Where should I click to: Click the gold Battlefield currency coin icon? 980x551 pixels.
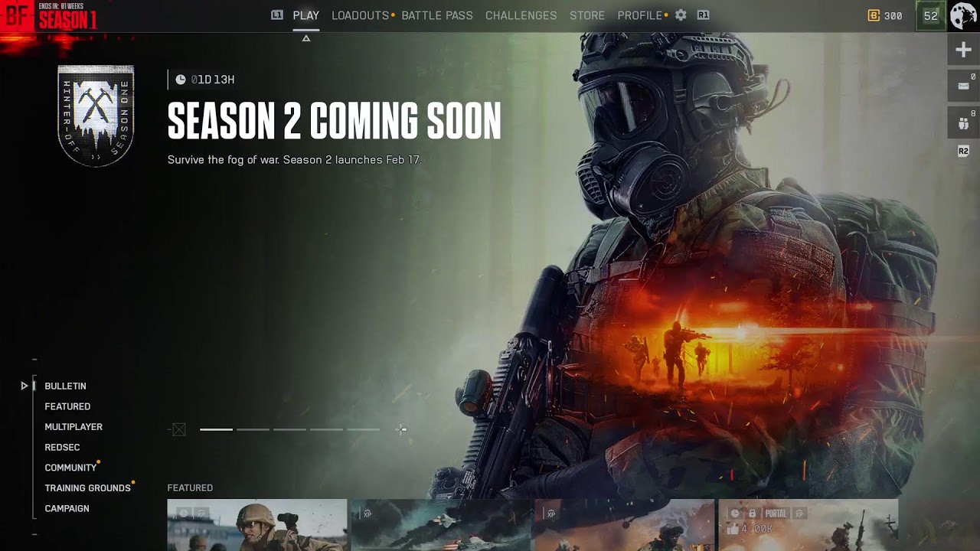click(x=874, y=15)
